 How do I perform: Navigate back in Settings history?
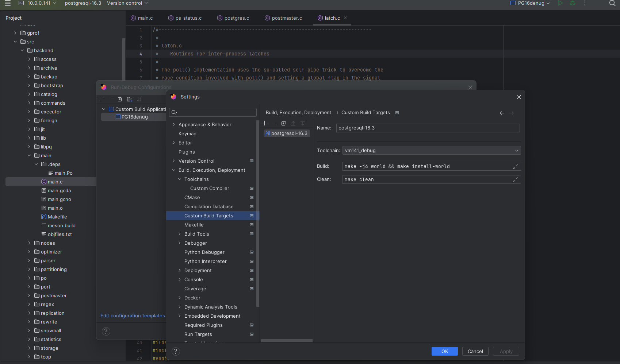click(502, 113)
